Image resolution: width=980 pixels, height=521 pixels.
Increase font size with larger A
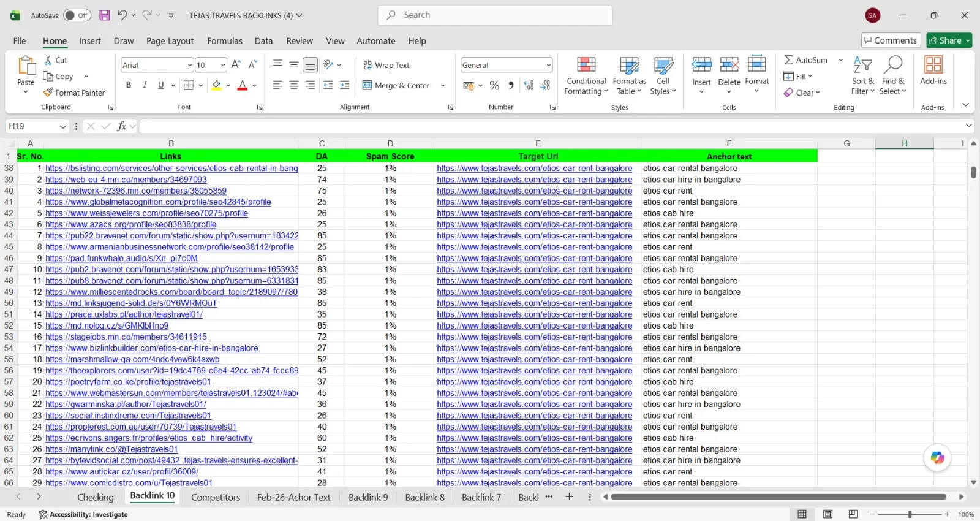[x=236, y=64]
